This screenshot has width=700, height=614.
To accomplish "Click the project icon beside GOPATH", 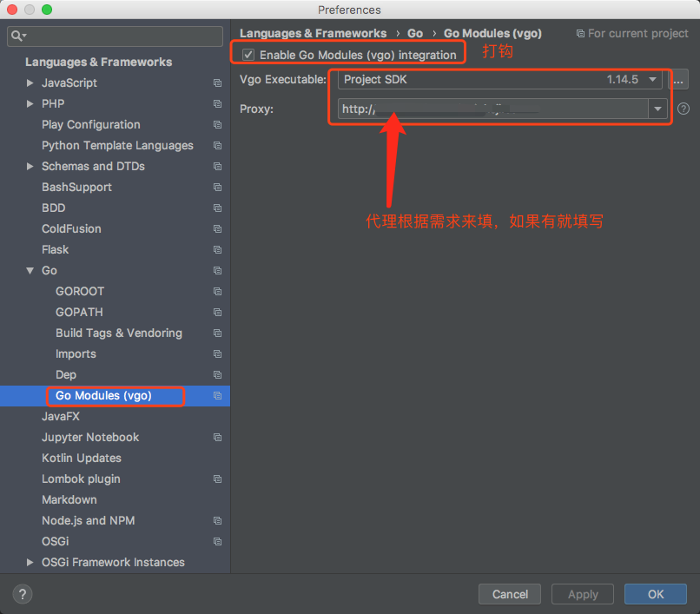I will pos(217,312).
